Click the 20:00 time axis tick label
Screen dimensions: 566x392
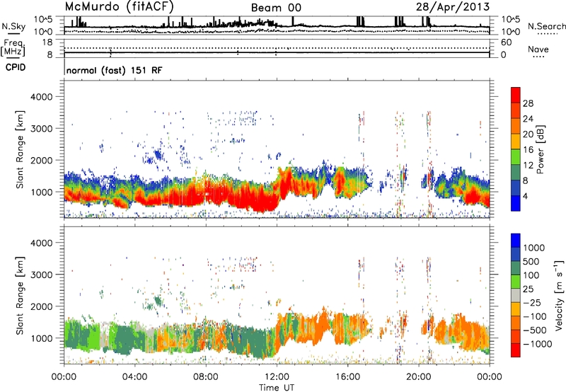pyautogui.click(x=419, y=377)
